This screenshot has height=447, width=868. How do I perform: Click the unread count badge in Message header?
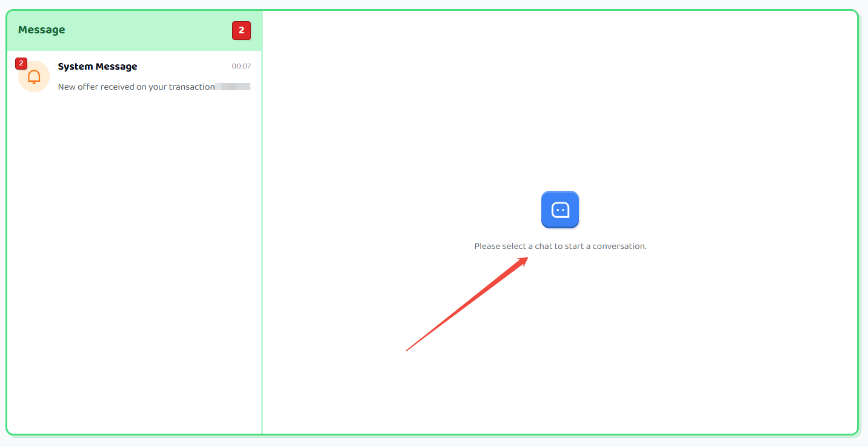241,30
